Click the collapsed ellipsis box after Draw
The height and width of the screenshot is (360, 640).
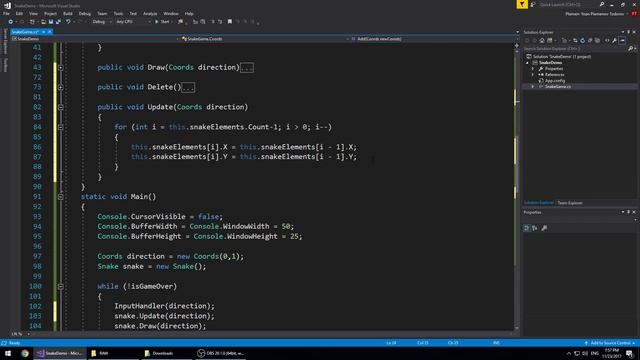pos(247,68)
